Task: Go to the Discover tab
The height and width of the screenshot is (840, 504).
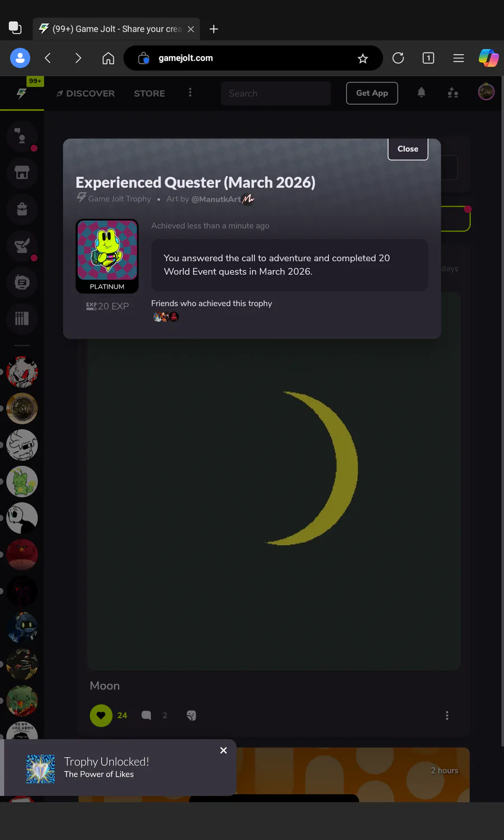Action: point(86,94)
